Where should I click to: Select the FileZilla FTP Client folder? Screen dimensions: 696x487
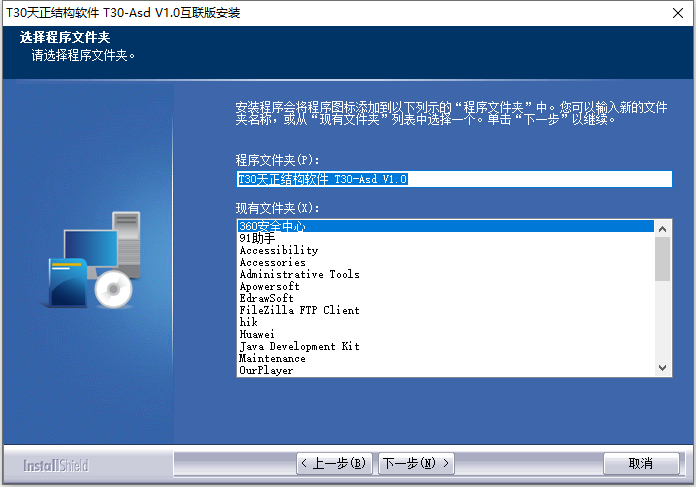click(x=446, y=310)
